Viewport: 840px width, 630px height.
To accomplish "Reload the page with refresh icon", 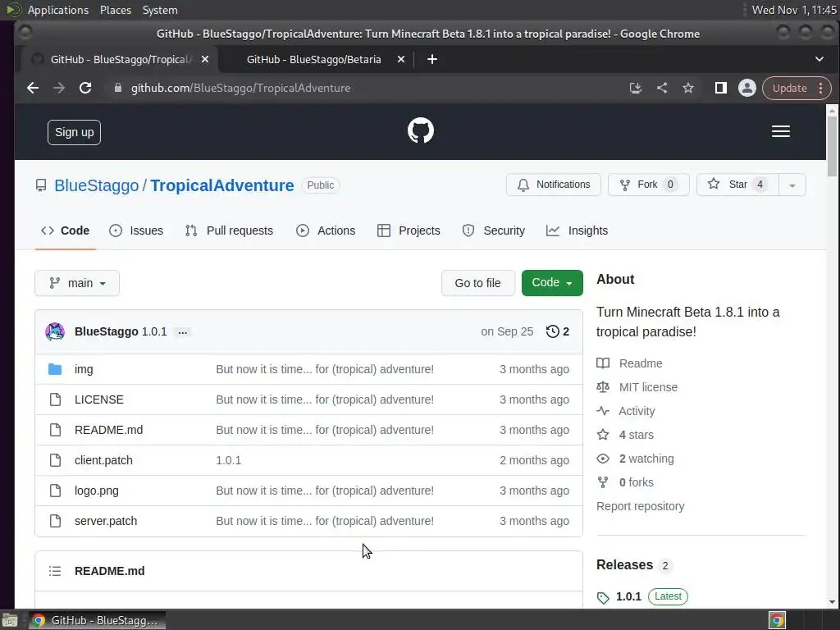I will pyautogui.click(x=85, y=88).
